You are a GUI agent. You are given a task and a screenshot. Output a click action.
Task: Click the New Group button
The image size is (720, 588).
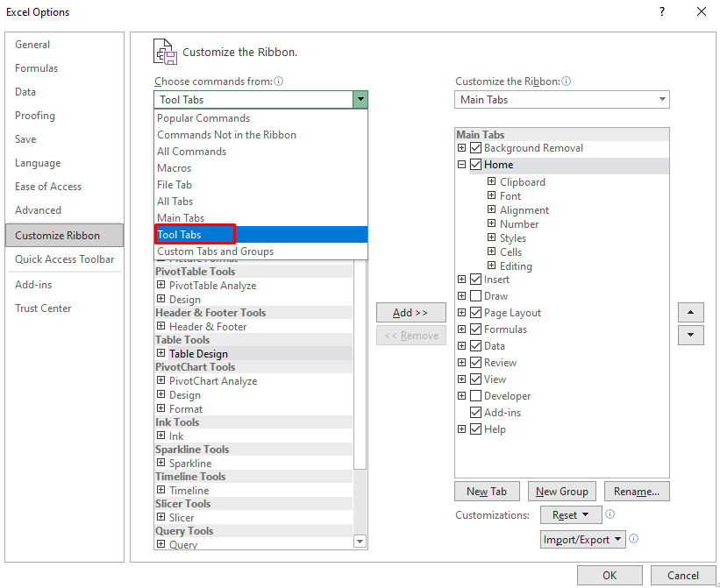coord(561,492)
